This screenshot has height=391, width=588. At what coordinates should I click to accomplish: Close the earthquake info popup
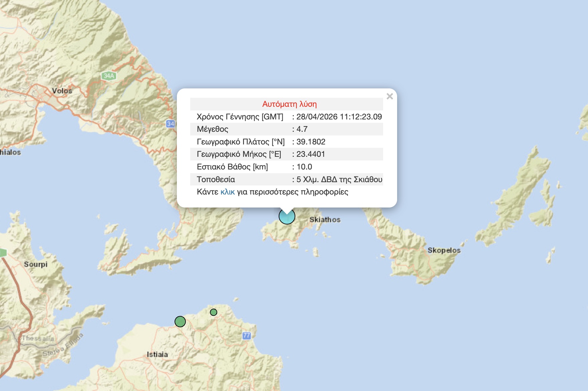(389, 96)
